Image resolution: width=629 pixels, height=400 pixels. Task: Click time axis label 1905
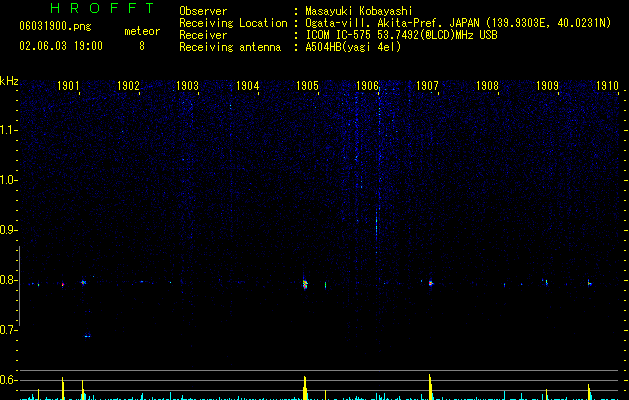pos(307,86)
